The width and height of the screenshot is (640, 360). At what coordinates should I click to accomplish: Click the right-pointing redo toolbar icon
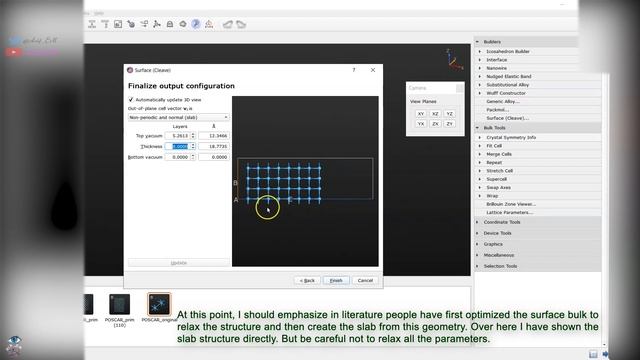tap(241, 24)
